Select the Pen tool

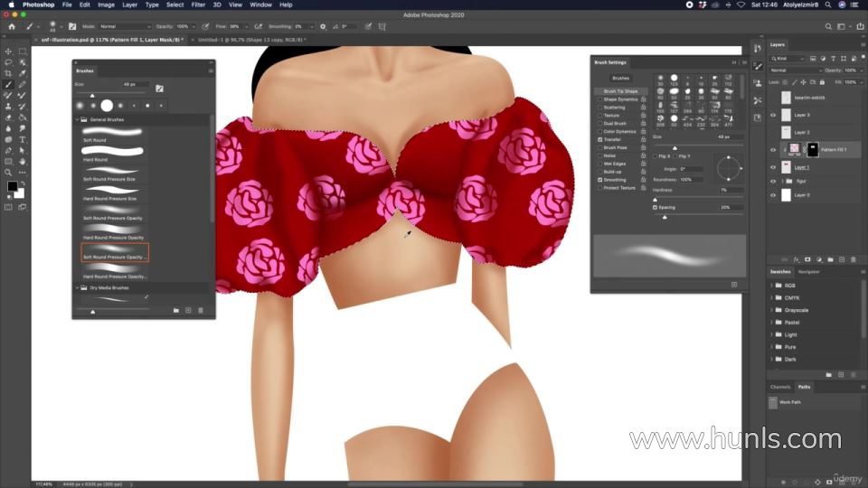pyautogui.click(x=8, y=151)
